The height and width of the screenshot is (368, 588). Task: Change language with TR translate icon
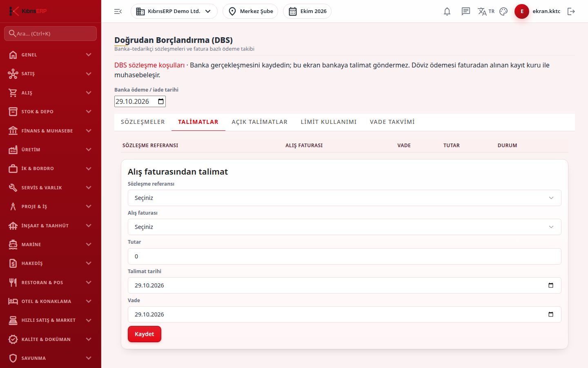click(486, 11)
